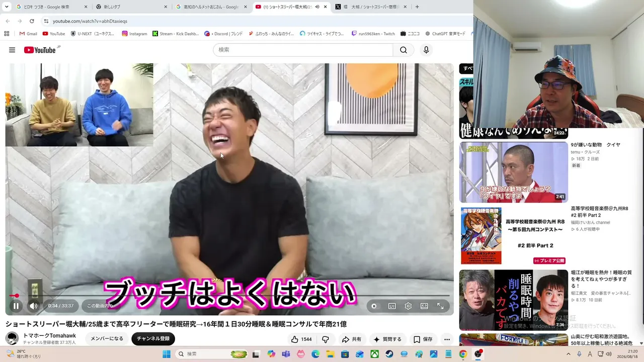Image resolution: width=644 pixels, height=362 pixels.
Task: Click the search magnifier button on YouTube
Action: click(404, 50)
